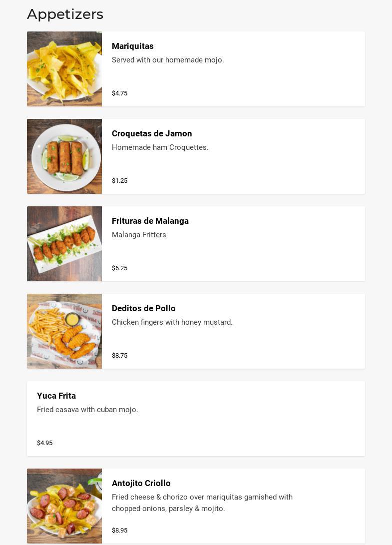Open the Antojito Criollo dish image
This screenshot has width=392, height=545.
tap(64, 506)
